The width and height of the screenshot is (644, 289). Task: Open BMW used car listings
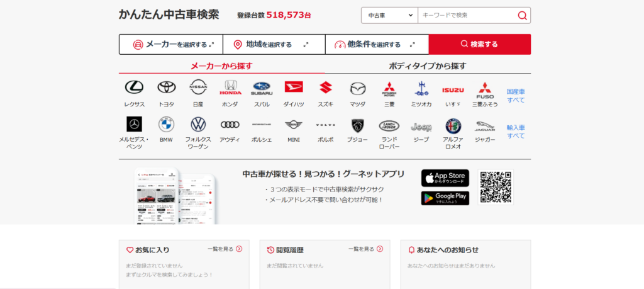tap(166, 124)
